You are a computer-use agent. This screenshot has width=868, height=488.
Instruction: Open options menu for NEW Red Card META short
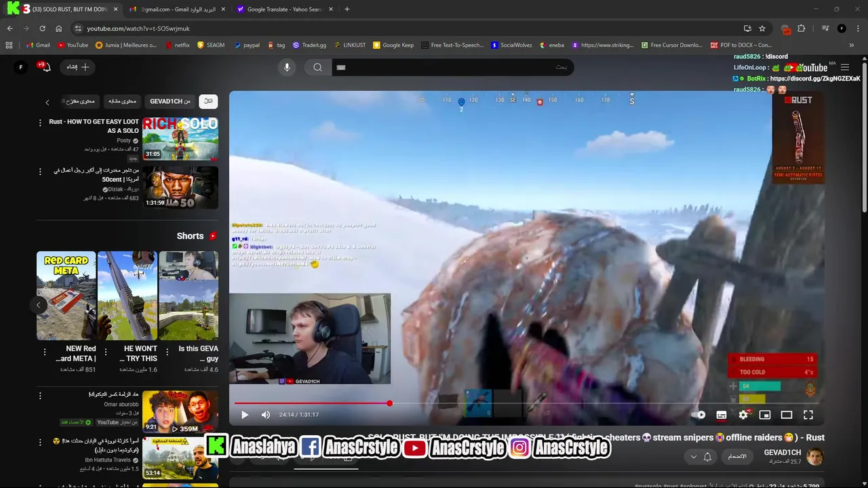[x=45, y=352]
